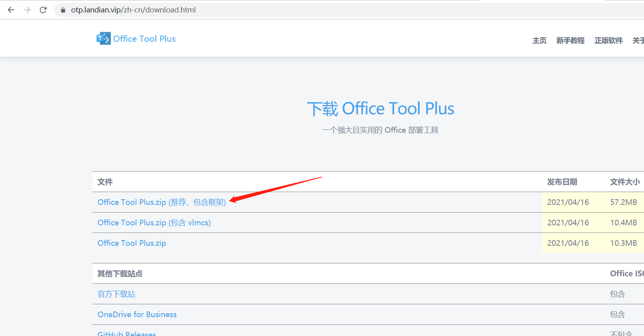
Task: Open the 新手教程 navigation item
Action: [x=570, y=40]
